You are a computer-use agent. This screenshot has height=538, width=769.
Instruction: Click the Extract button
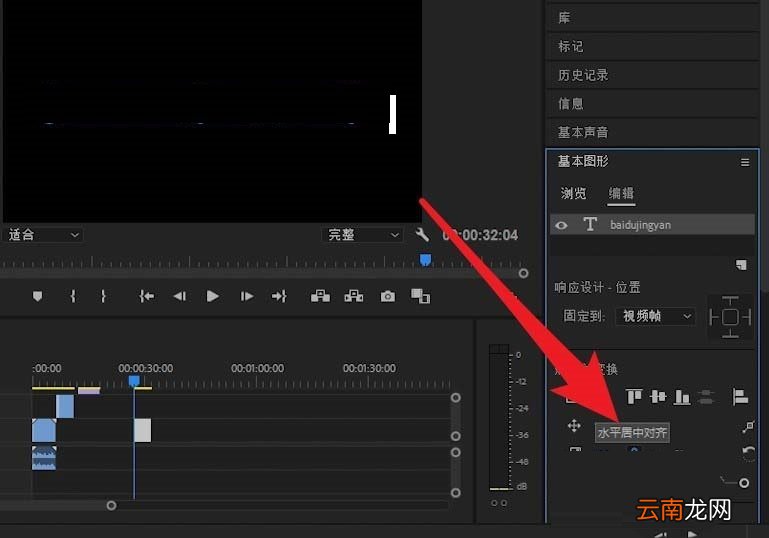354,296
